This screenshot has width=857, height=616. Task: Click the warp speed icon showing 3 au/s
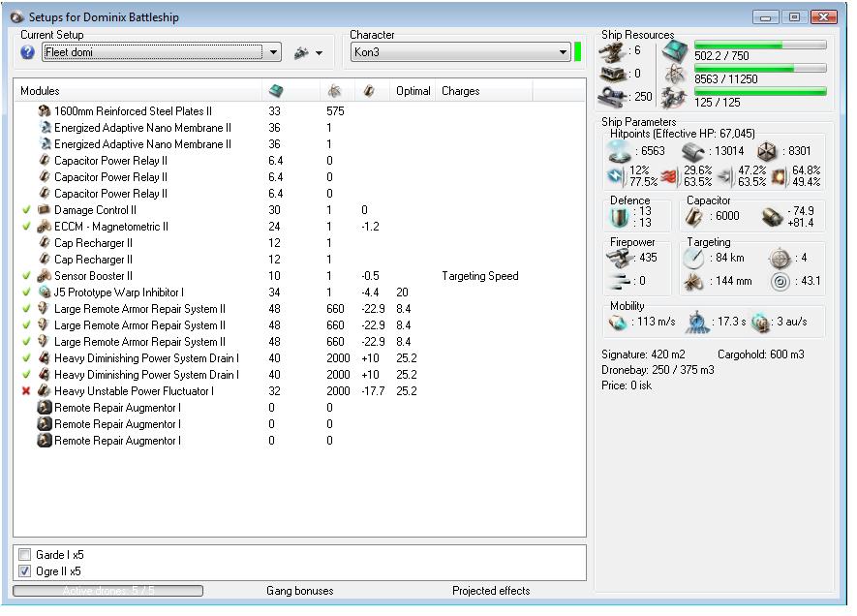pyautogui.click(x=760, y=323)
